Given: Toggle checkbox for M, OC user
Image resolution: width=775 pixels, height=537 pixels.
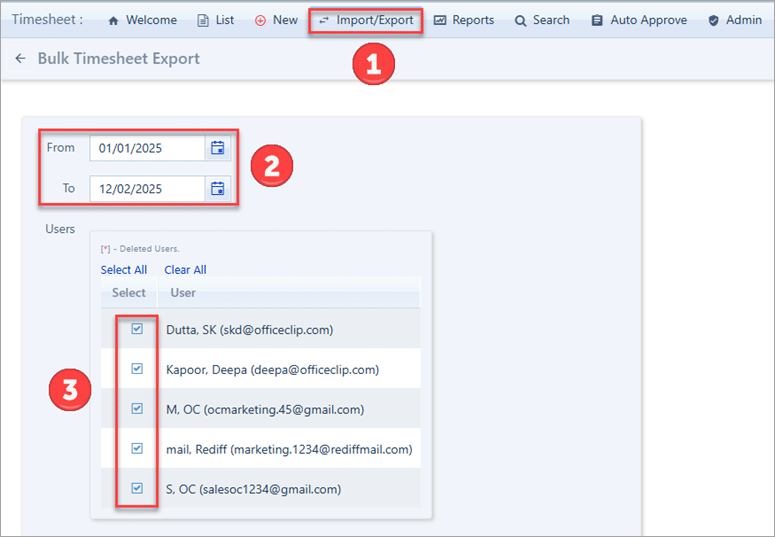Looking at the screenshot, I should tap(137, 409).
